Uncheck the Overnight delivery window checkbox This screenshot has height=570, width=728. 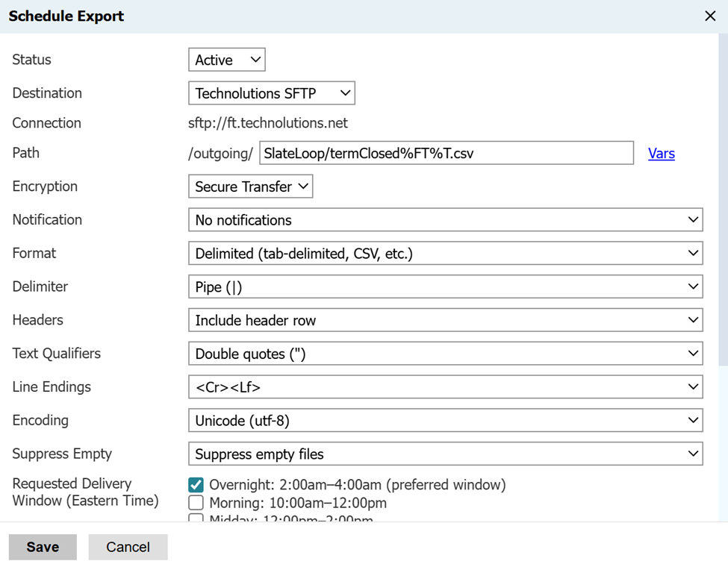[x=196, y=485]
